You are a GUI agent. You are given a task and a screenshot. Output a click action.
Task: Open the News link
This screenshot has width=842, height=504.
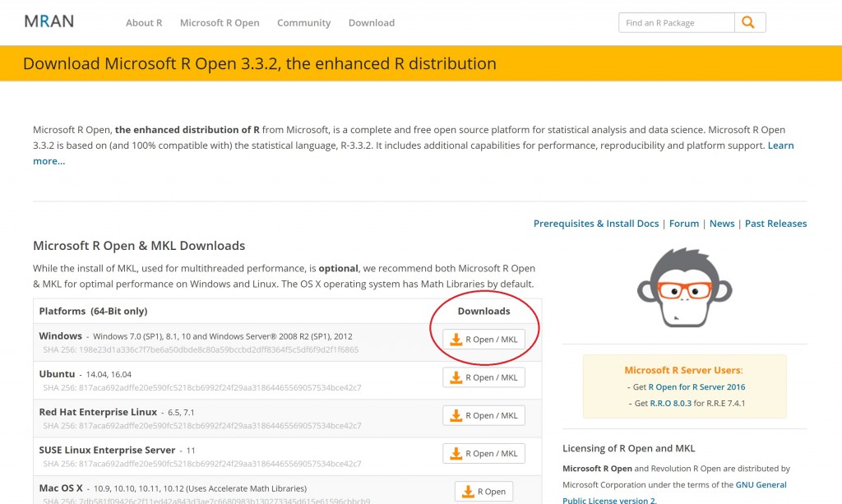(722, 224)
